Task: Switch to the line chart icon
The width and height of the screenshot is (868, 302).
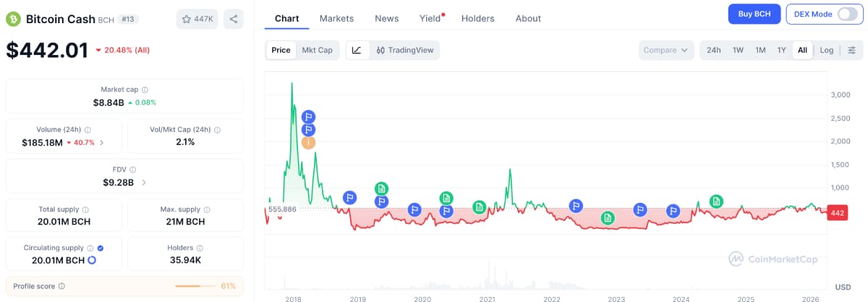Action: [x=357, y=50]
